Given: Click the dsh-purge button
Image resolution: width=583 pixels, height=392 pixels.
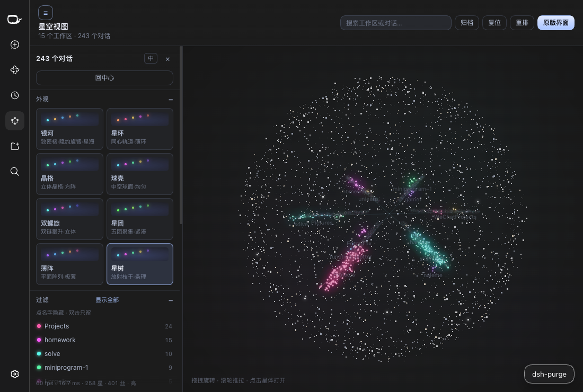Looking at the screenshot, I should point(549,374).
